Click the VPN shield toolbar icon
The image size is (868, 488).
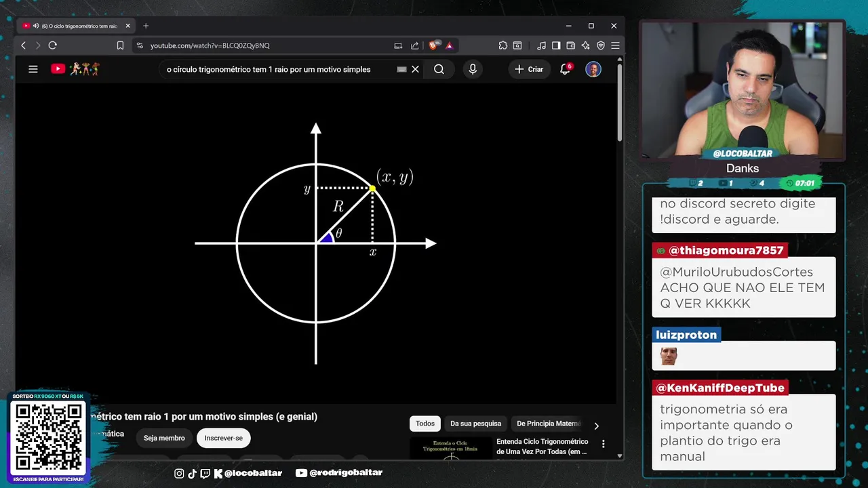600,45
